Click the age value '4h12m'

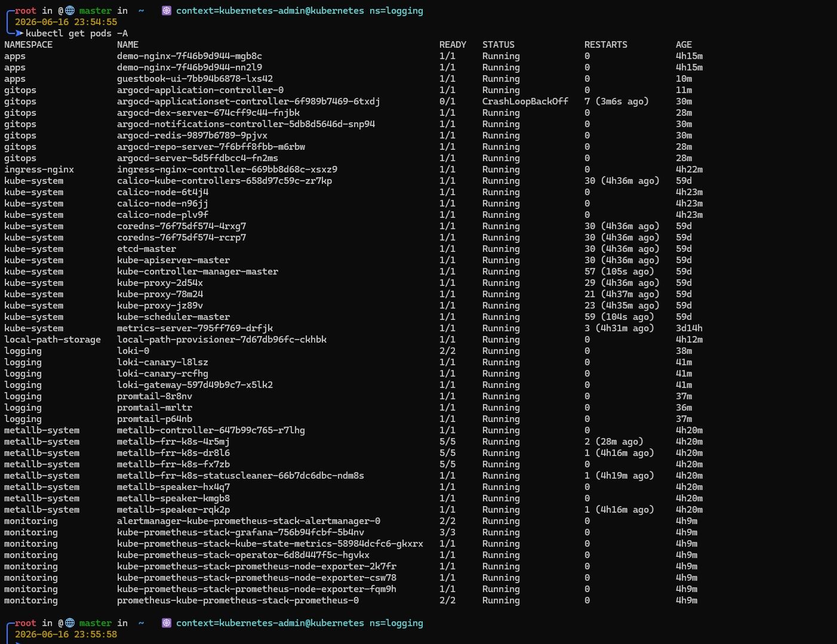[689, 340]
